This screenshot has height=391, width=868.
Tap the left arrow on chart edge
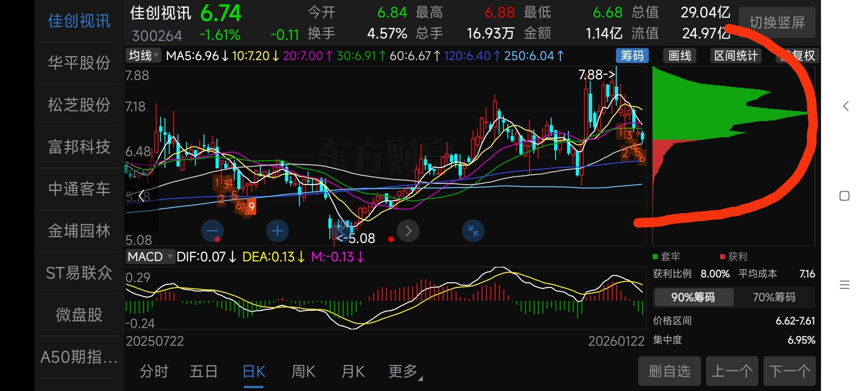[142, 196]
